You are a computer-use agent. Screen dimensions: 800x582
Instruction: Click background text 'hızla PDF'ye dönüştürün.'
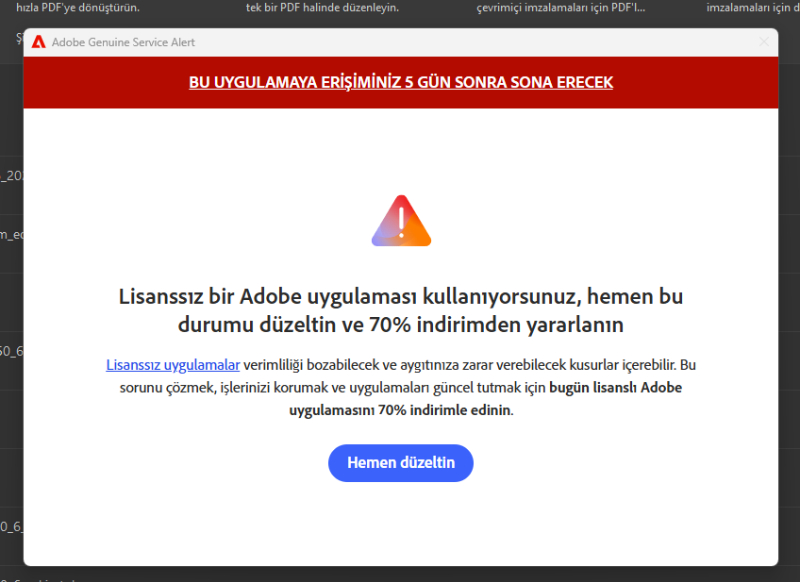point(78,8)
